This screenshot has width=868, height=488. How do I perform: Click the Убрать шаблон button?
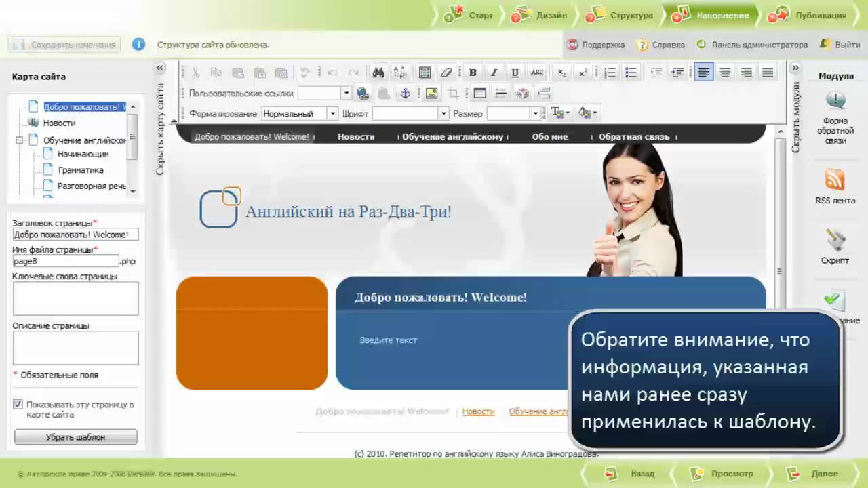point(75,437)
